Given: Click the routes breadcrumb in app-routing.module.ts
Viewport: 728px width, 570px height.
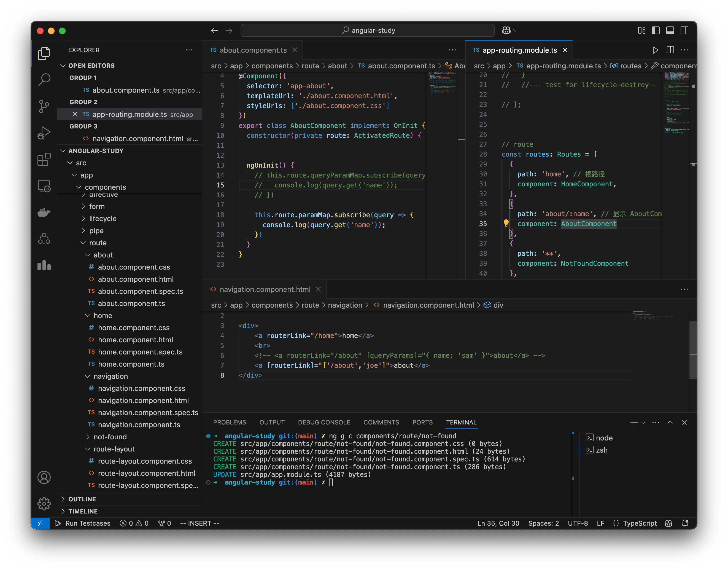Looking at the screenshot, I should click(x=630, y=66).
